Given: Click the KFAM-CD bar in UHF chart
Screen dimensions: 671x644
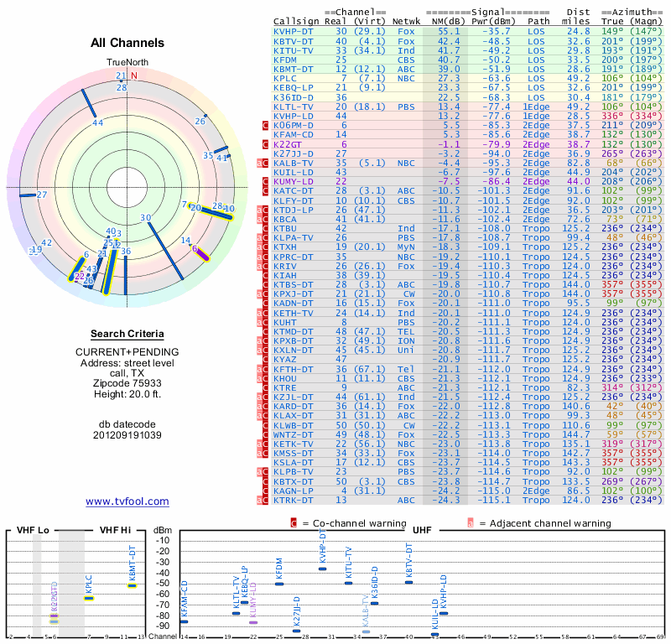Looking at the screenshot, I should point(184,621).
